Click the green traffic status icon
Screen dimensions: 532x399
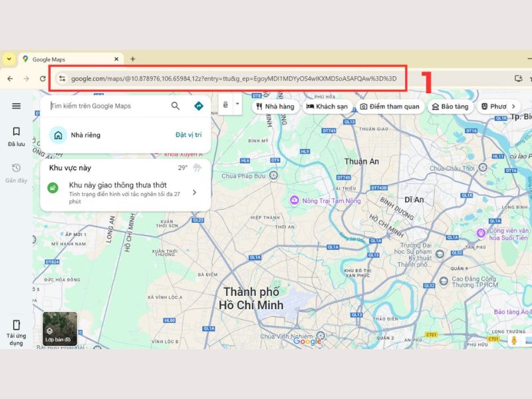click(53, 188)
